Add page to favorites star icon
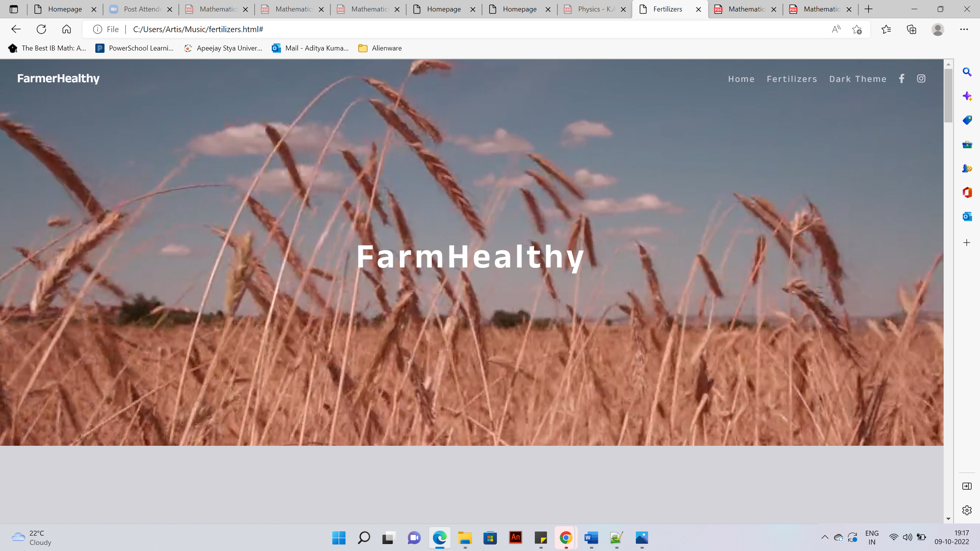The width and height of the screenshot is (980, 551). pos(857,29)
